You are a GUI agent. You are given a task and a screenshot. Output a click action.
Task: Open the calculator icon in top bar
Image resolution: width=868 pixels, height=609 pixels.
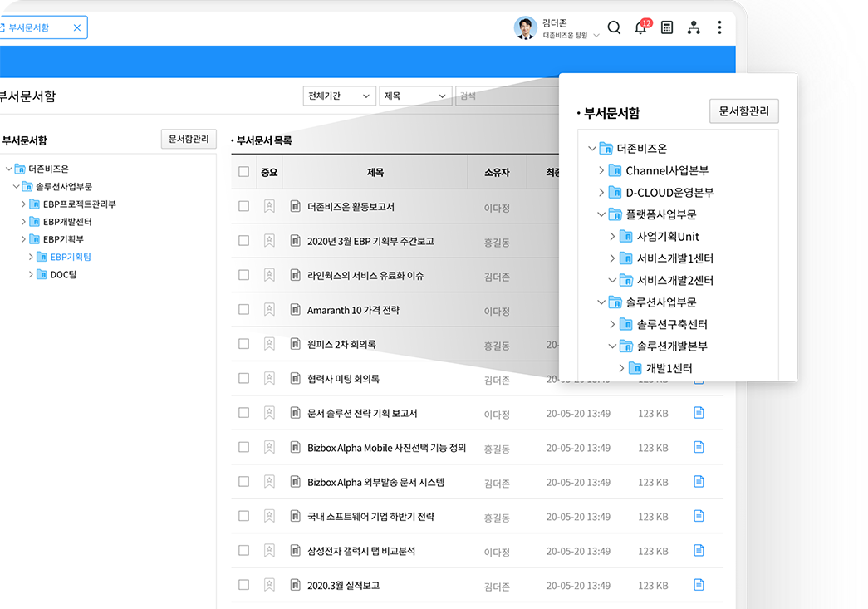667,27
